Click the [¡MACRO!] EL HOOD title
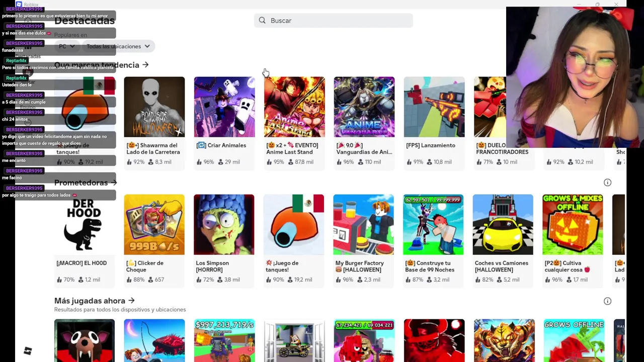 pos(82,263)
